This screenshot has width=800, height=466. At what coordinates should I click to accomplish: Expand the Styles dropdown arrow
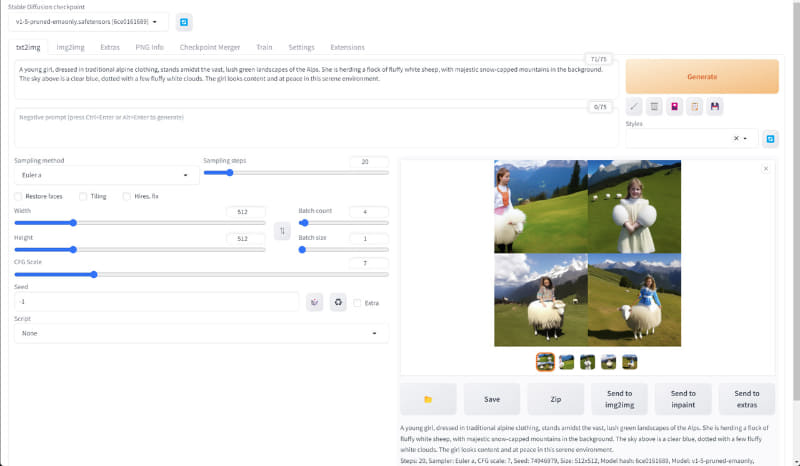(x=745, y=138)
